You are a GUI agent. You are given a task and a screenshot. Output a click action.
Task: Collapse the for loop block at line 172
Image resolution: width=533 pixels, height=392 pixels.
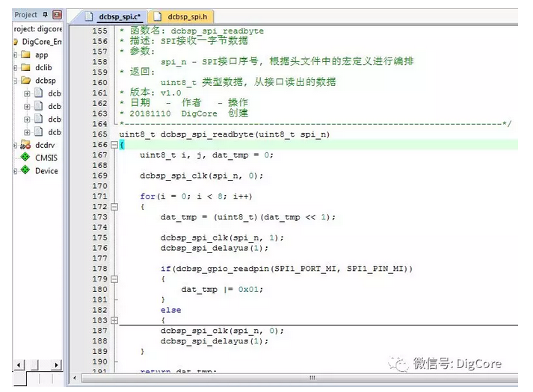coord(114,207)
